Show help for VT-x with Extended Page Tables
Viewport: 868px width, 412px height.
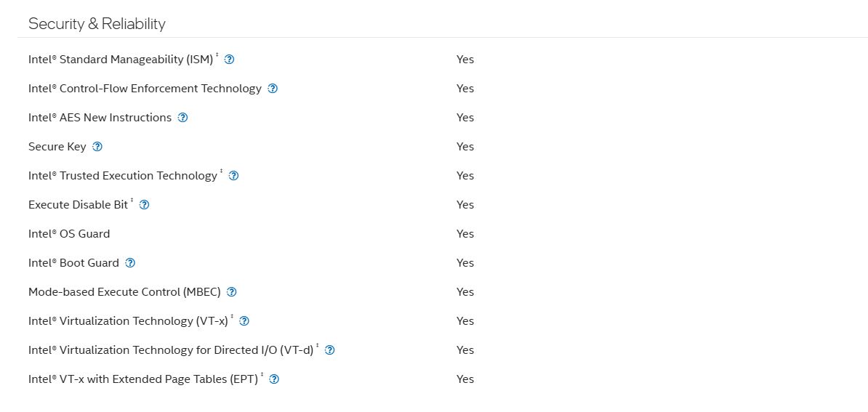tap(274, 379)
